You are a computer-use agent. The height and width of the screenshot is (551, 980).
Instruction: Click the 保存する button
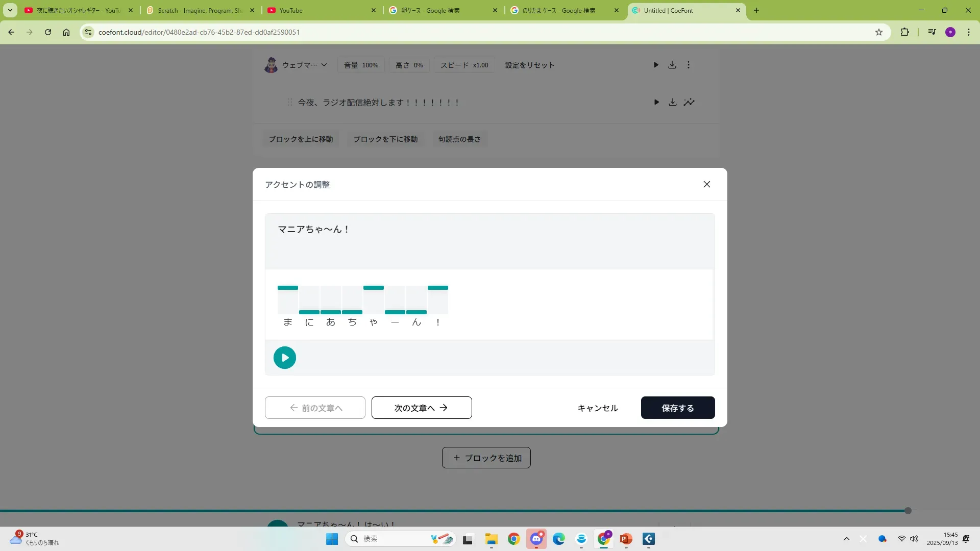click(677, 408)
